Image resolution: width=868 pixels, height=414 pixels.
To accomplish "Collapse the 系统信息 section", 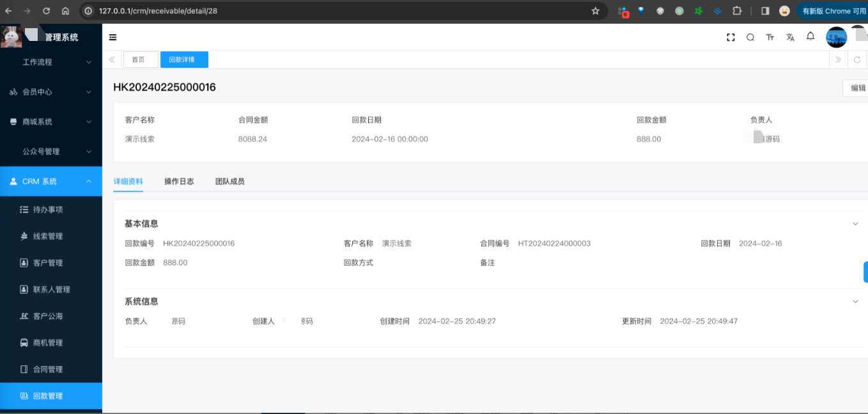I will 855,301.
